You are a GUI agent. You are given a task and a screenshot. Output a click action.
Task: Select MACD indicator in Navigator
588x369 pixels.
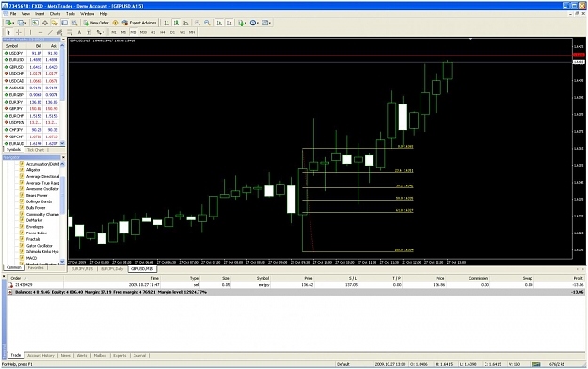pos(31,258)
